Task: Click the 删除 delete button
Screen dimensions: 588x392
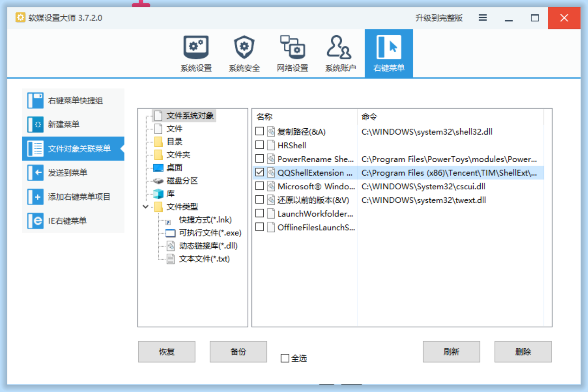Action: [523, 351]
